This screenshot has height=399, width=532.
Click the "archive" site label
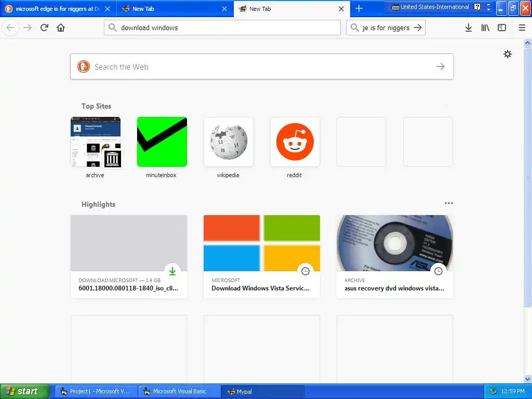95,175
